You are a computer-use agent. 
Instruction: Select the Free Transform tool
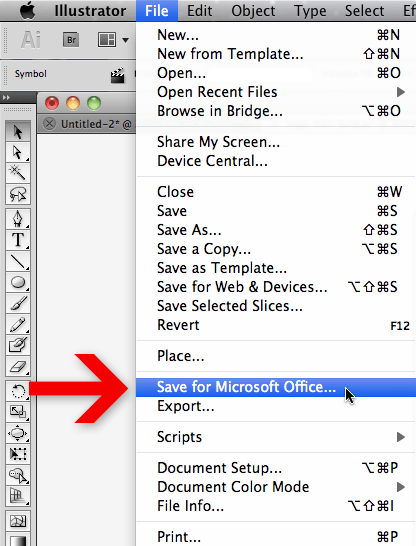pos(18,454)
